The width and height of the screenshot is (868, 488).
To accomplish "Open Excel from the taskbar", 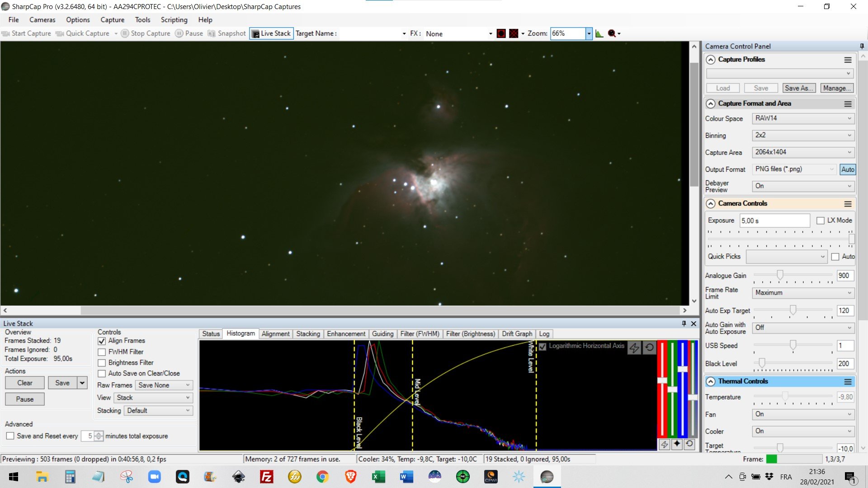I will tap(378, 477).
